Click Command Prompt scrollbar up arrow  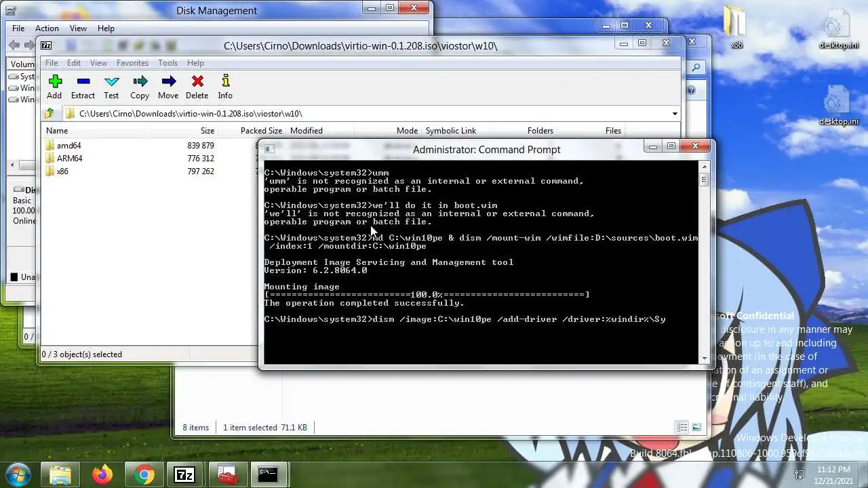pos(704,167)
